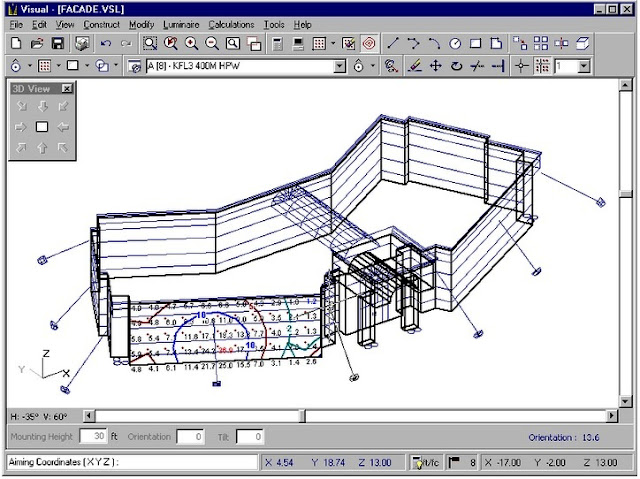The image size is (640, 479).
Task: Click the horizontal view rotation slider thumb
Action: pyautogui.click(x=302, y=416)
